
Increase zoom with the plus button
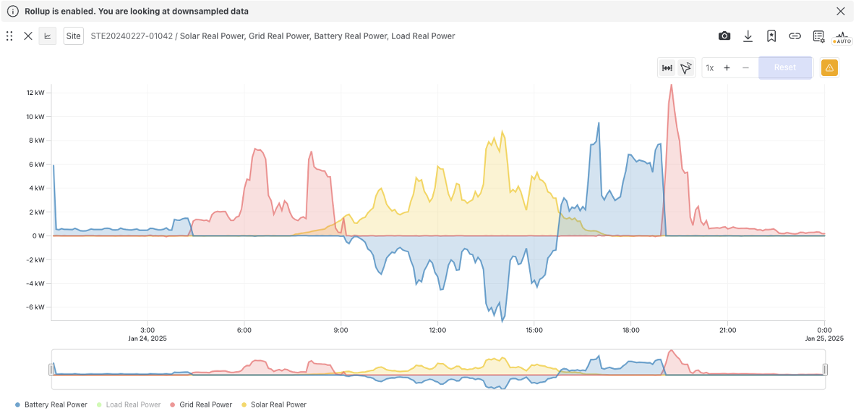tap(727, 68)
